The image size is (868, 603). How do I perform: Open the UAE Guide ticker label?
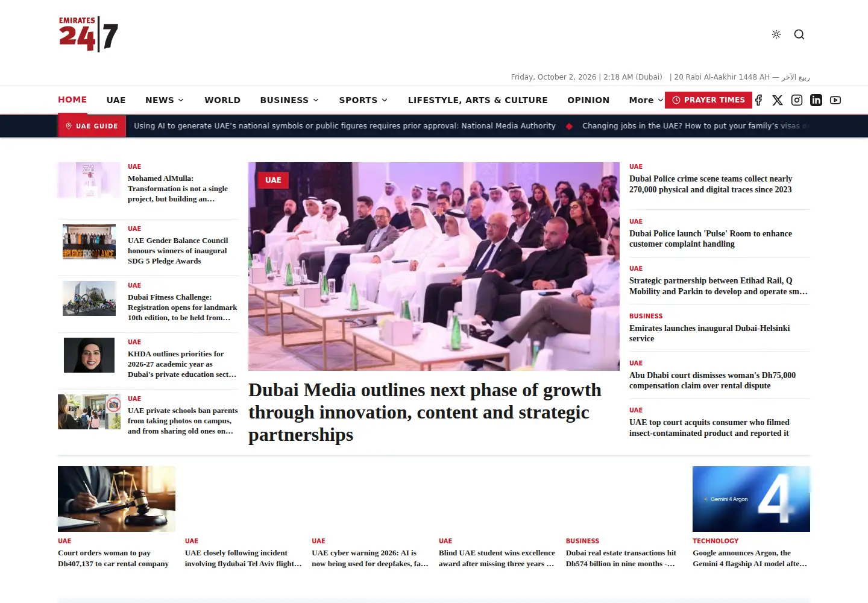tap(92, 126)
